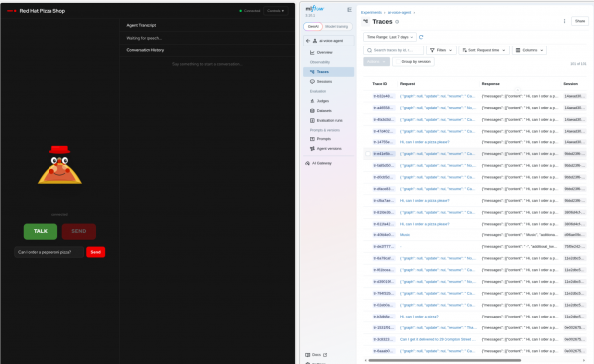Open the ai-voice-agent breadcrumb link
Image resolution: width=594 pixels, height=364 pixels.
(x=399, y=12)
